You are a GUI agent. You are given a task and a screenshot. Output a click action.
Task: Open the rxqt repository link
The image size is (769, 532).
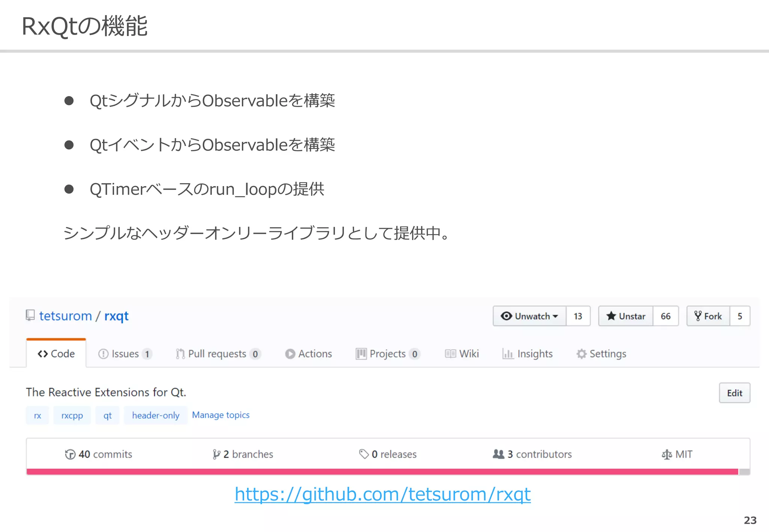(116, 316)
